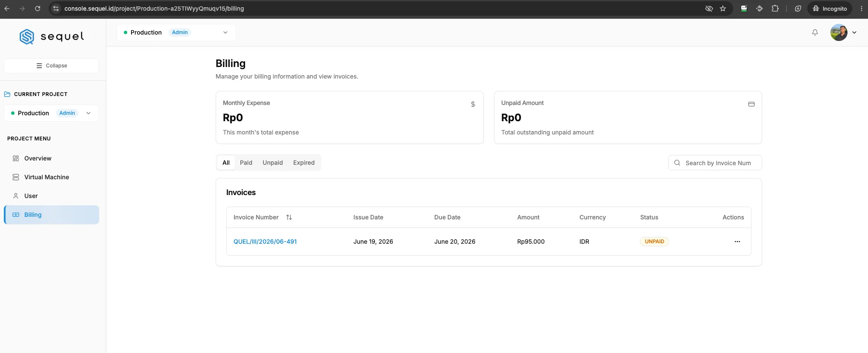This screenshot has width=868, height=353.
Task: Open the user profile avatar menu
Action: pos(839,32)
